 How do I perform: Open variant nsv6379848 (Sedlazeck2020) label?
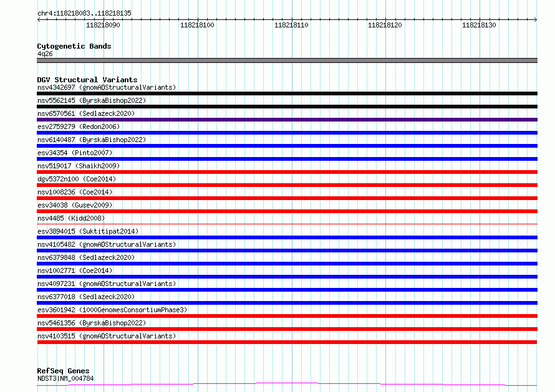(x=86, y=257)
